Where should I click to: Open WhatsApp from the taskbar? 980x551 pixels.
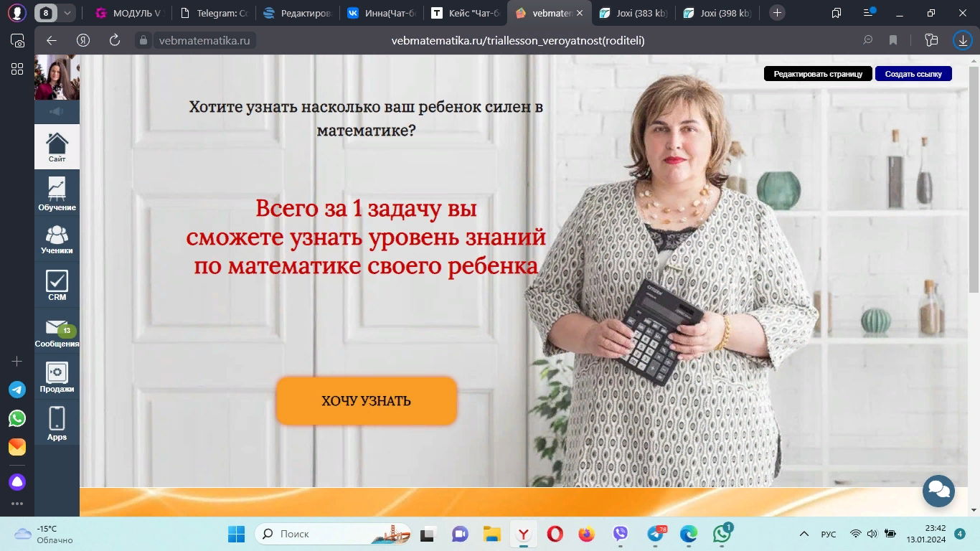click(722, 534)
